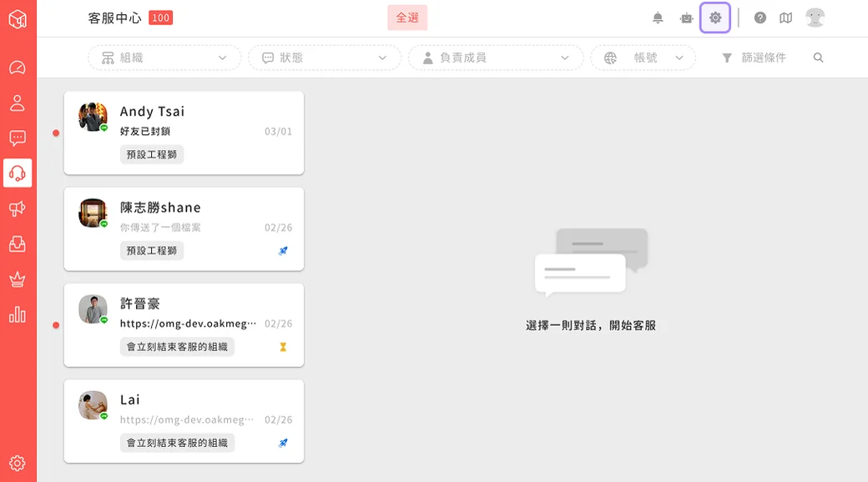Open the 篩選條件 filter button
Viewport: 868px width, 482px height.
(754, 58)
